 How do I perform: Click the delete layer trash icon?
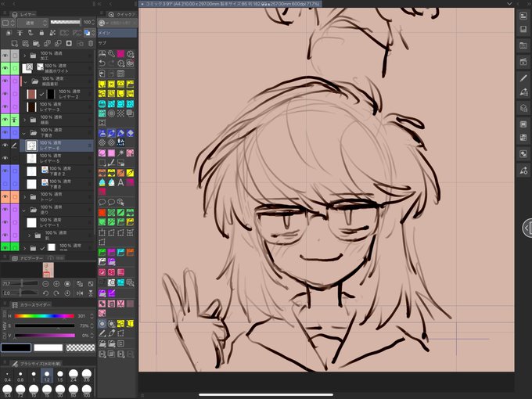[91, 44]
